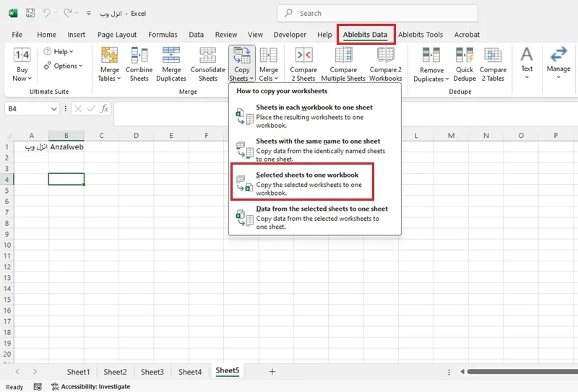The width and height of the screenshot is (578, 392).
Task: Launch Compare Multiple Sheets
Action: pos(343,64)
